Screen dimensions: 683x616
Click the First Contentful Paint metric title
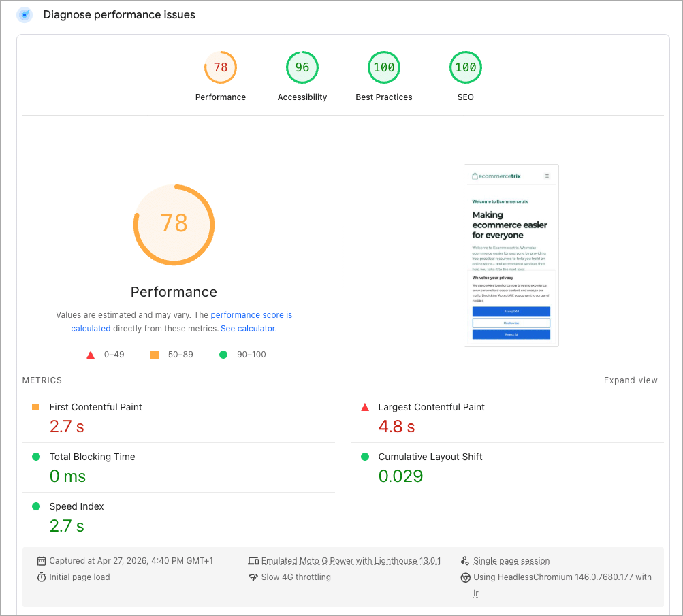coord(96,407)
